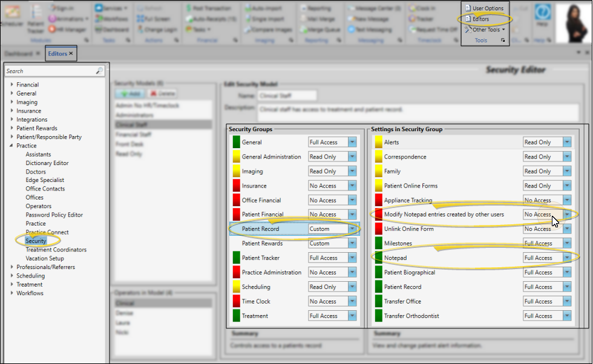593x364 pixels.
Task: Open the Scheduler module from the ribbon
Action: click(x=10, y=15)
